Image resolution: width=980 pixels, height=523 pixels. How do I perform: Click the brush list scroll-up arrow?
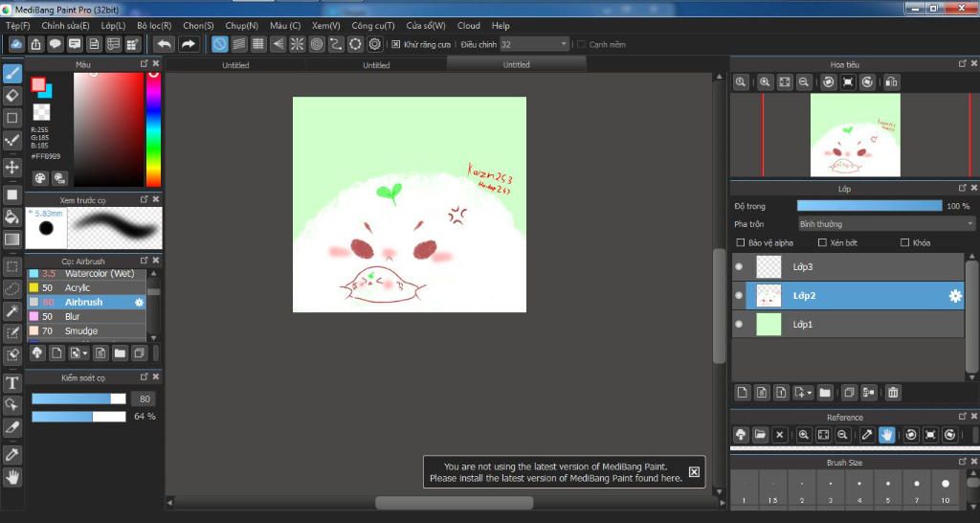click(x=154, y=273)
